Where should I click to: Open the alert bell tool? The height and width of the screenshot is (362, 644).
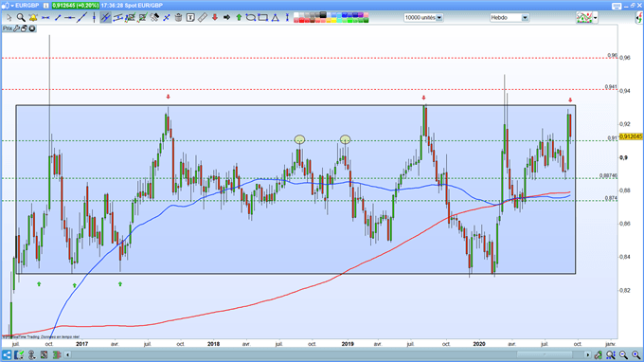click(33, 18)
